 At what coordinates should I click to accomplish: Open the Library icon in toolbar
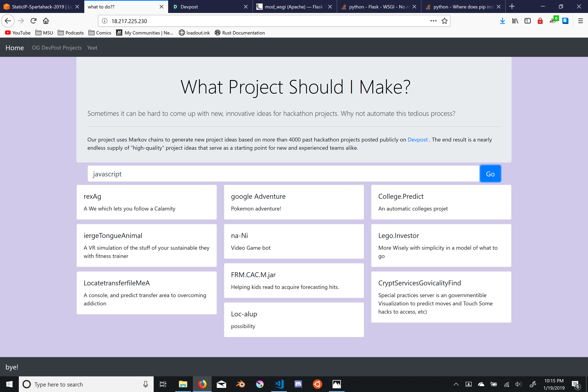click(515, 21)
